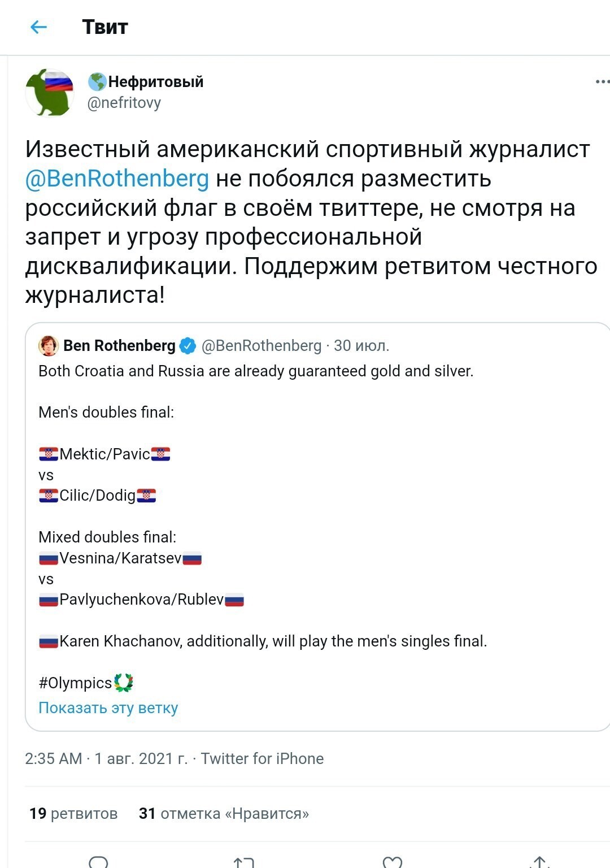
Task: View the 31 отметка «Нравится» list
Action: pyautogui.click(x=224, y=813)
